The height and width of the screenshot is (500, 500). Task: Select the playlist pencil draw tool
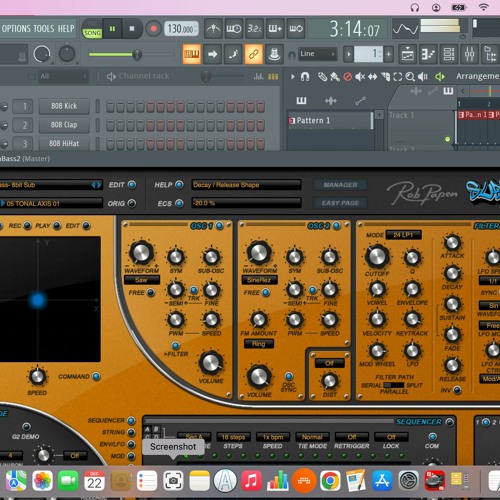322,77
